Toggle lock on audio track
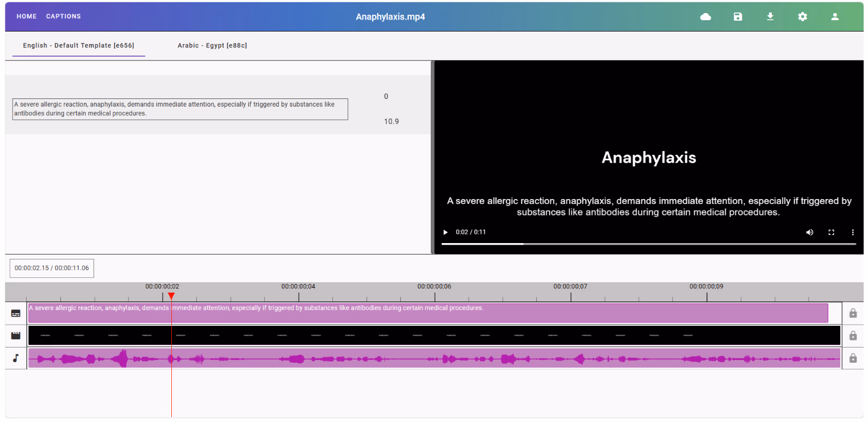Image resolution: width=868 pixels, height=422 pixels. pos(853,358)
